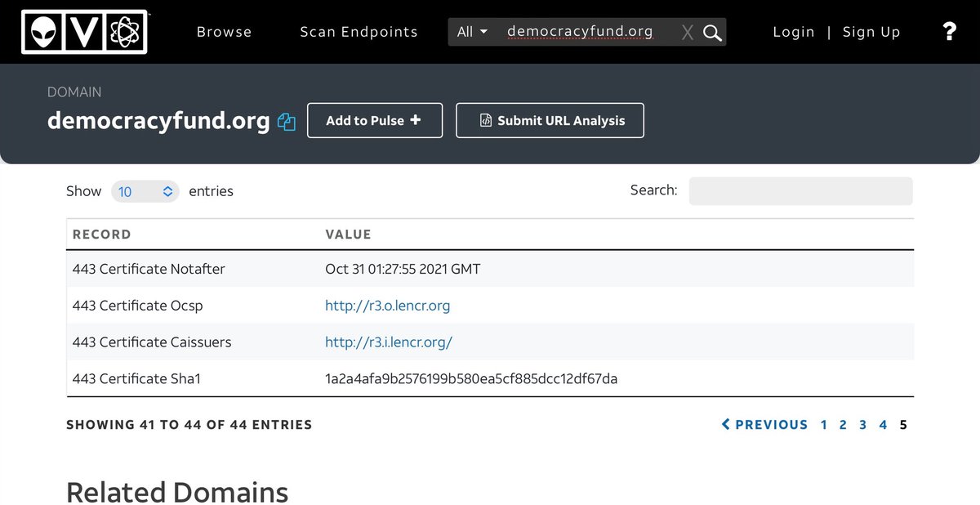Open the r3.i.lencr.org CA issuers link
Image resolution: width=980 pixels, height=505 pixels.
point(388,342)
